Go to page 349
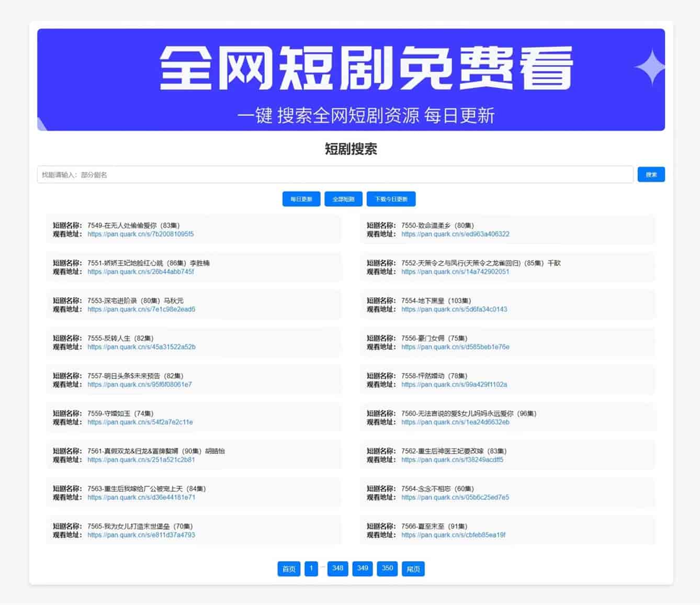 pyautogui.click(x=363, y=568)
